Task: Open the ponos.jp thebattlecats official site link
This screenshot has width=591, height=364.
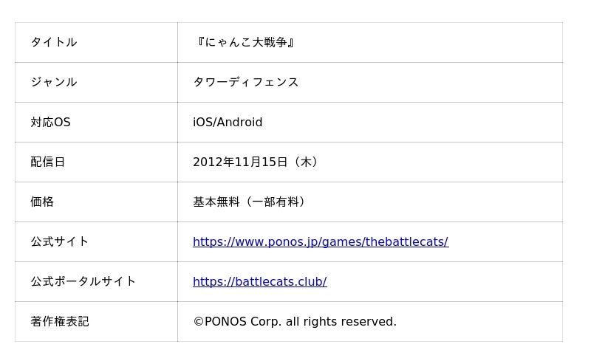Action: pos(321,241)
